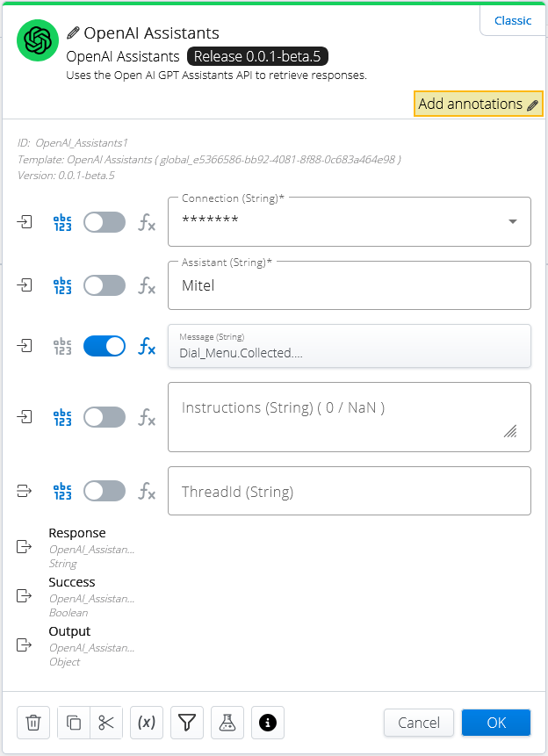
Task: Click the trash delete icon
Action: 33,723
